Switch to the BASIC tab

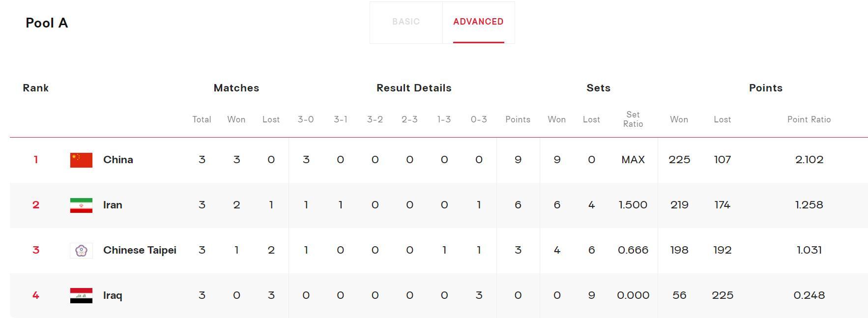click(x=406, y=22)
